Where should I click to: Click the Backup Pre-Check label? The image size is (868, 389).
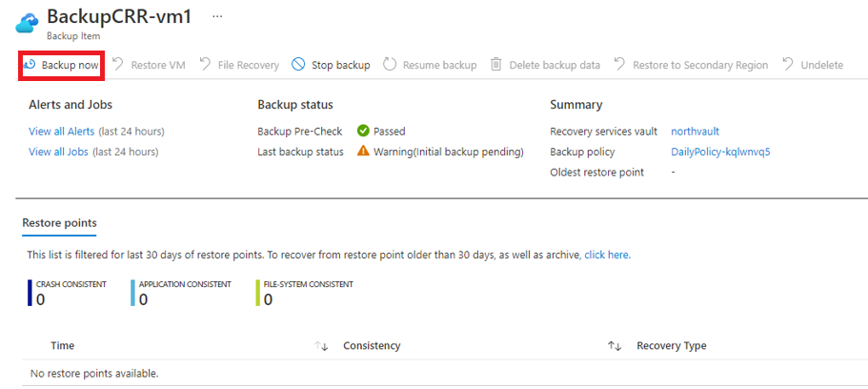tap(299, 132)
